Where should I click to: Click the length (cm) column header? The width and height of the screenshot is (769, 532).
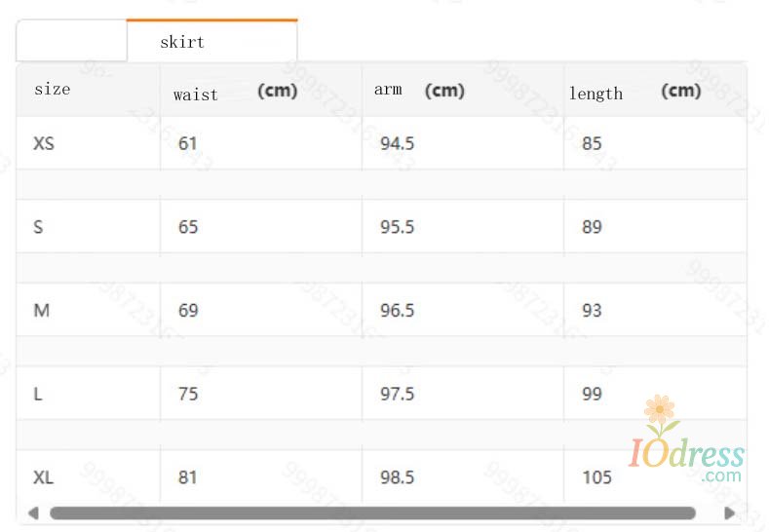tap(634, 92)
